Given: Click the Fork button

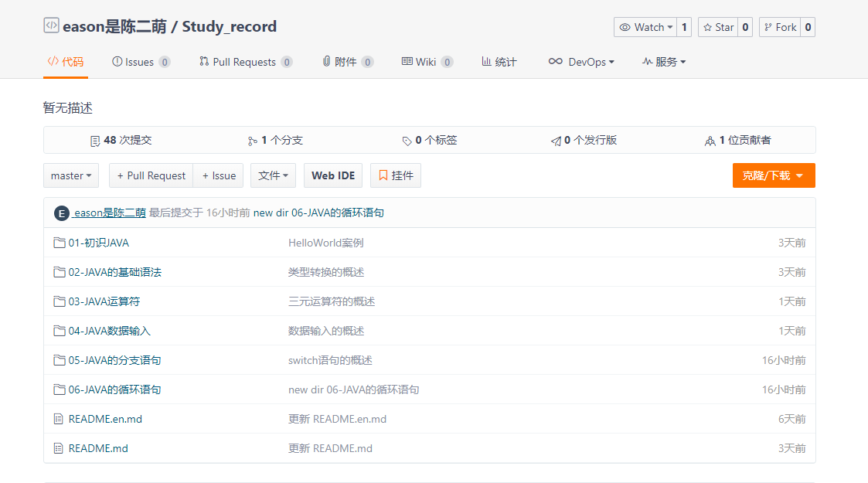Looking at the screenshot, I should pos(779,27).
